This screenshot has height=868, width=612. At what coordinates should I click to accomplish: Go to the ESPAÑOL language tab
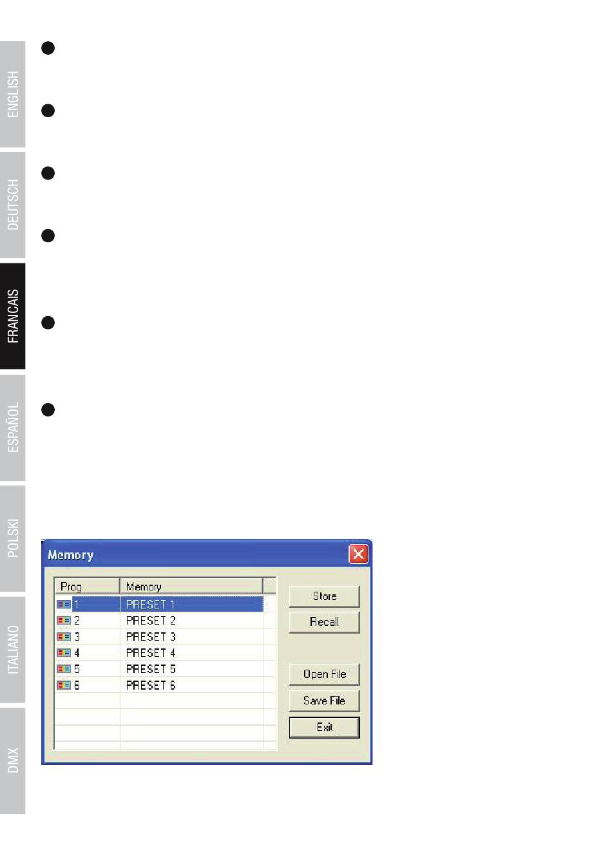tap(13, 428)
